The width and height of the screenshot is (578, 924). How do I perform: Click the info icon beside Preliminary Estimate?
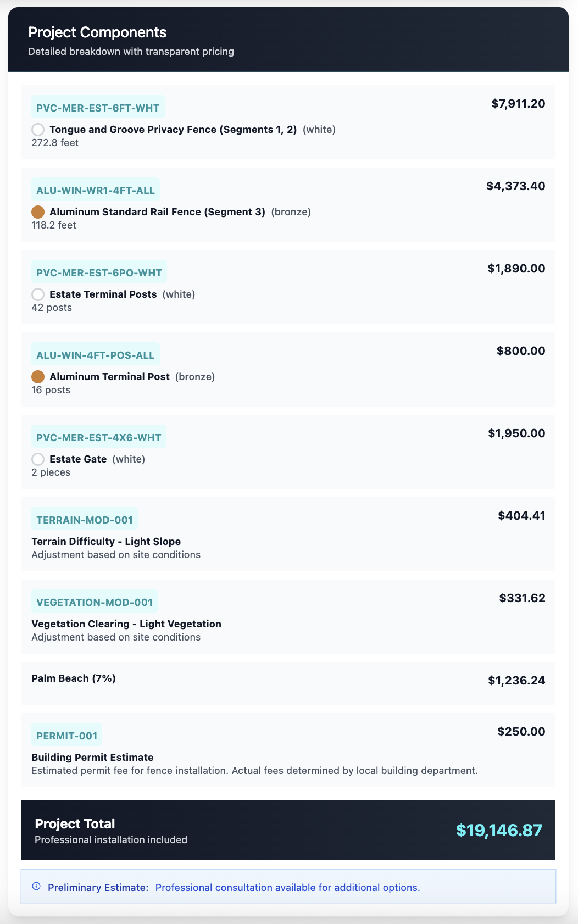pos(36,886)
